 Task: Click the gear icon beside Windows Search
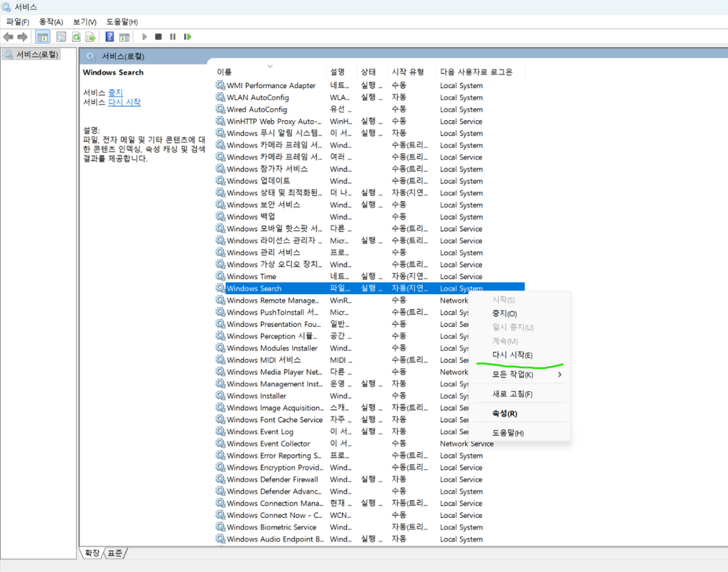(220, 288)
